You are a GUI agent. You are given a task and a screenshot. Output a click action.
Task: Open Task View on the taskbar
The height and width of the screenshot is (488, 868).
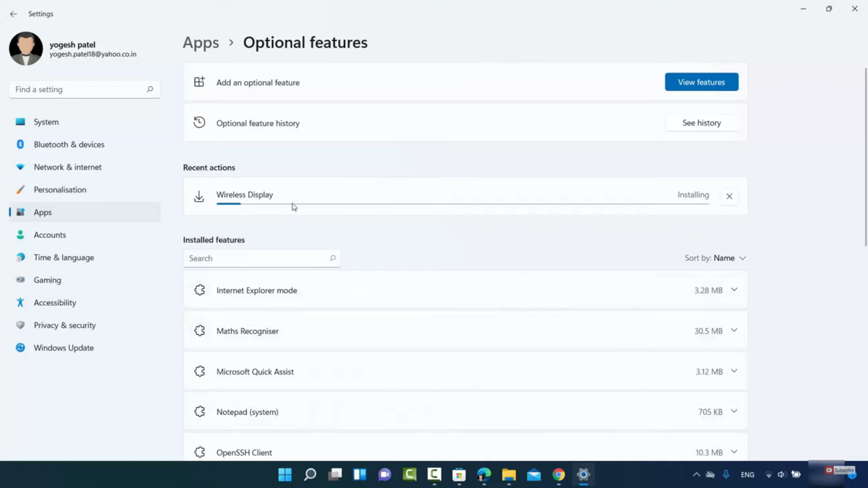click(x=335, y=474)
